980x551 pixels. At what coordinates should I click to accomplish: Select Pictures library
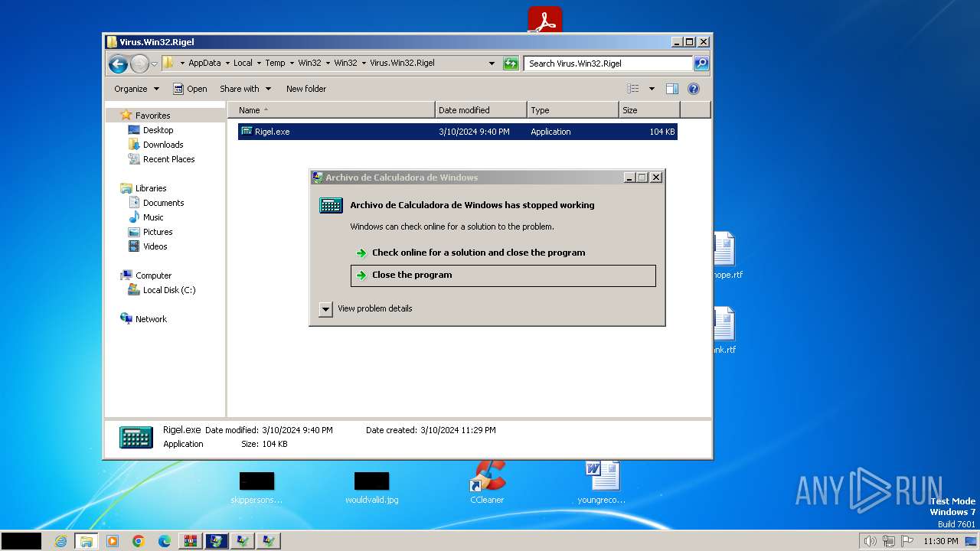pyautogui.click(x=158, y=232)
